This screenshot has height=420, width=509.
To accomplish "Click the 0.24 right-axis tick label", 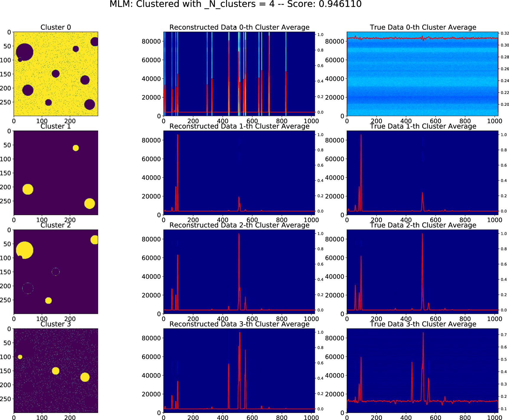I will click(x=505, y=80).
